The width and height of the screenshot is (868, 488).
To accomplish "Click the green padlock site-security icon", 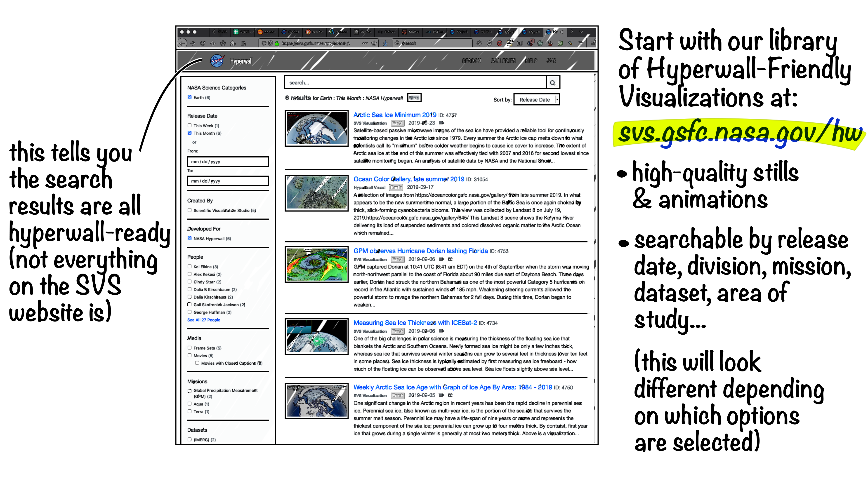I will [x=277, y=43].
